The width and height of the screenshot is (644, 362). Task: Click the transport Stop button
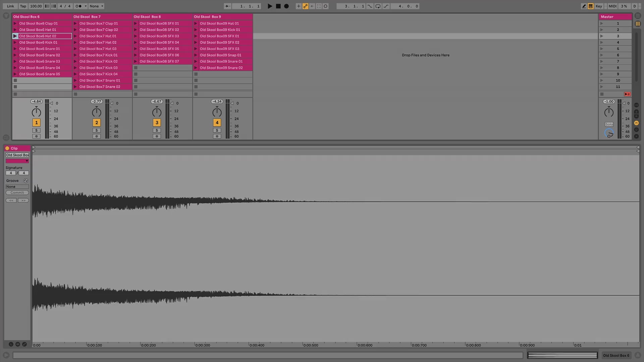(x=278, y=6)
